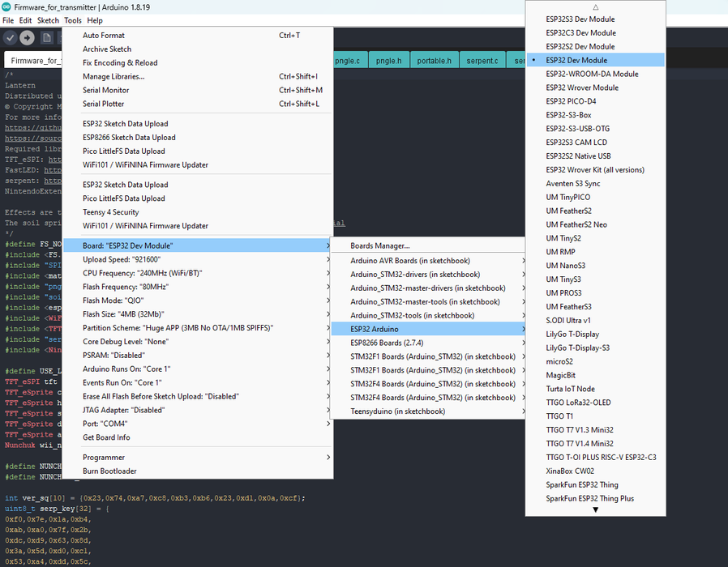Select UM FeatherS2 Neo board
This screenshot has width=728, height=567.
click(x=595, y=224)
